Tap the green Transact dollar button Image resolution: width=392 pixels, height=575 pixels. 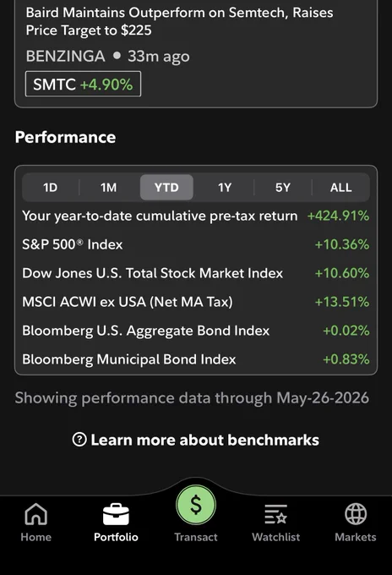pyautogui.click(x=196, y=504)
